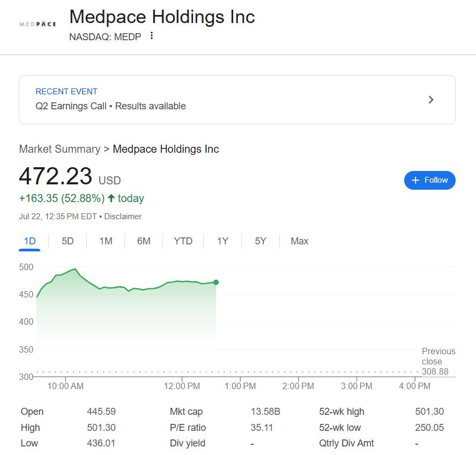Click the Medpace logo image
The image size is (476, 455).
[38, 24]
